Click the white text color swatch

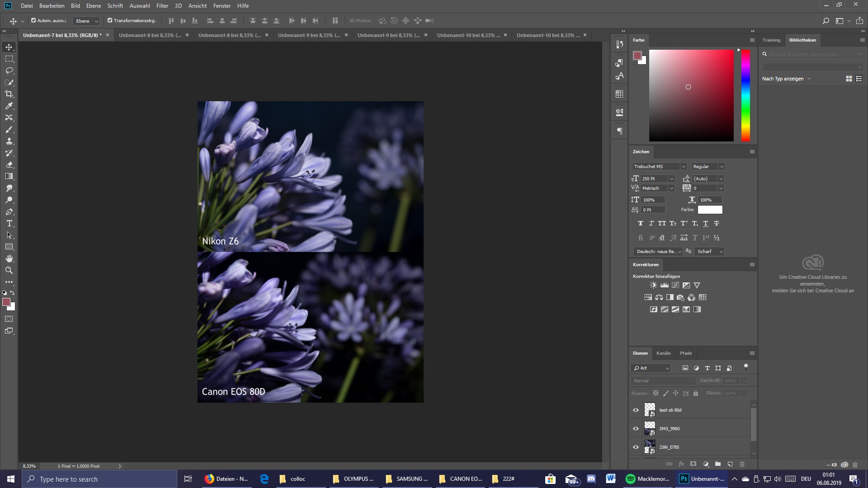710,210
